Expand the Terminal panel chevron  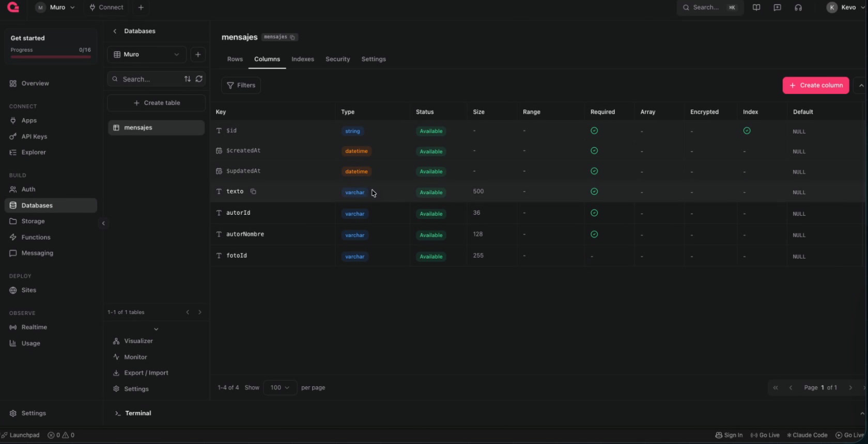coord(862,414)
